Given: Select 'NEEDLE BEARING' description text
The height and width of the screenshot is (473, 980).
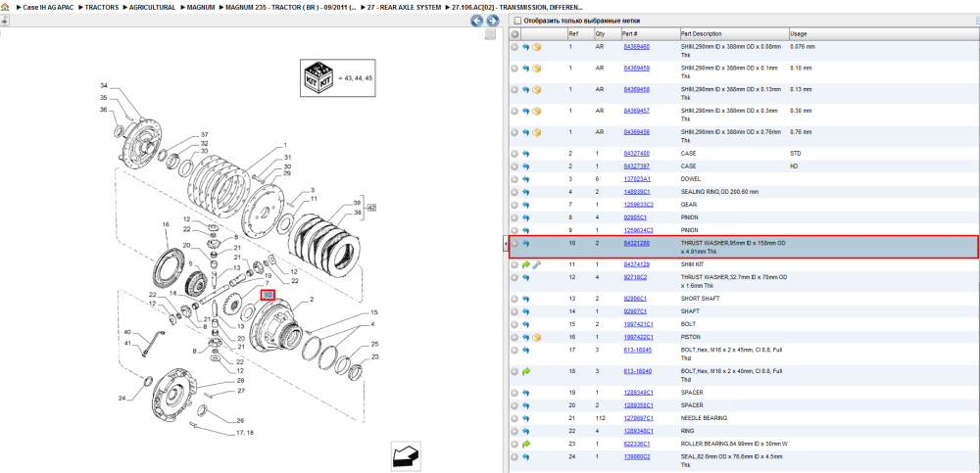Looking at the screenshot, I should (704, 418).
